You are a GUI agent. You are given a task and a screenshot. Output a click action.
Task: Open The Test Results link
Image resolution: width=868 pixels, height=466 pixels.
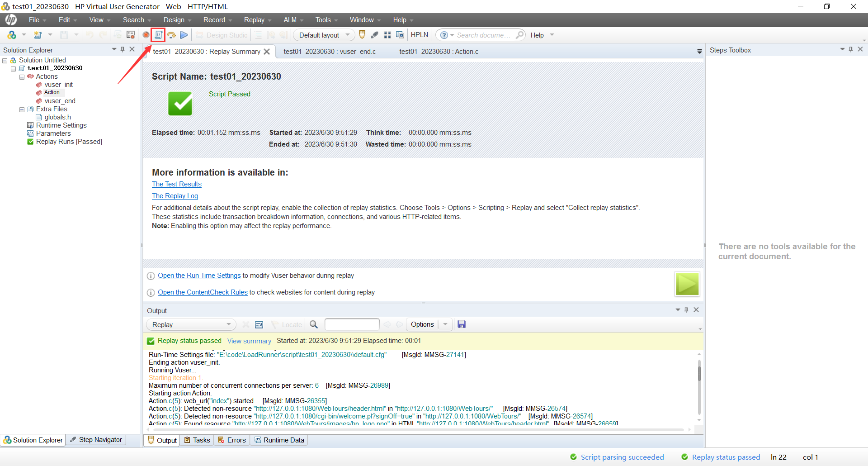tap(177, 184)
